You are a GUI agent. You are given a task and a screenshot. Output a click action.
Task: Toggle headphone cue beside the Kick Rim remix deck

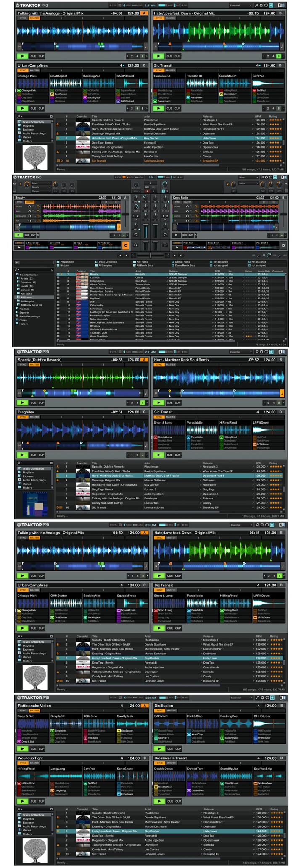point(165,245)
